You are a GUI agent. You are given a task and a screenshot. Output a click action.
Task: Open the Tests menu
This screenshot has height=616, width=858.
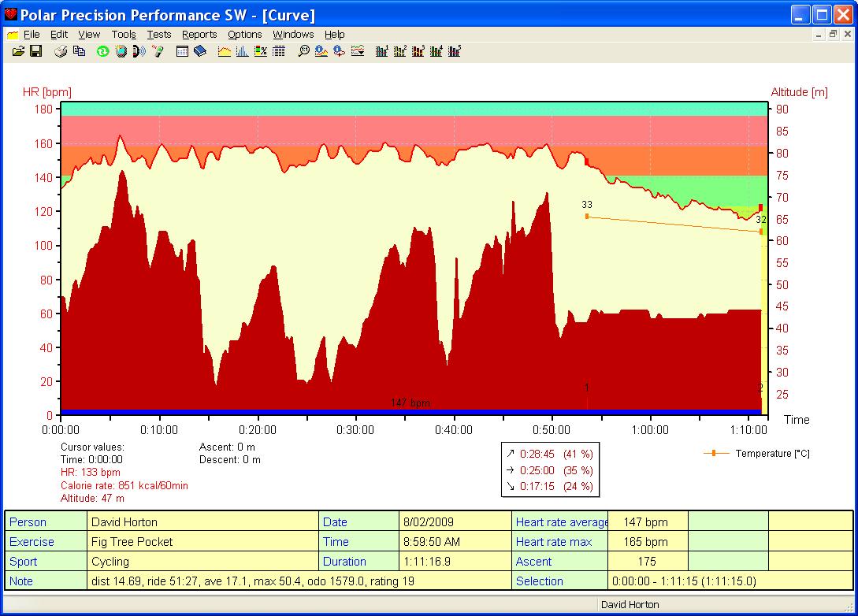point(159,34)
